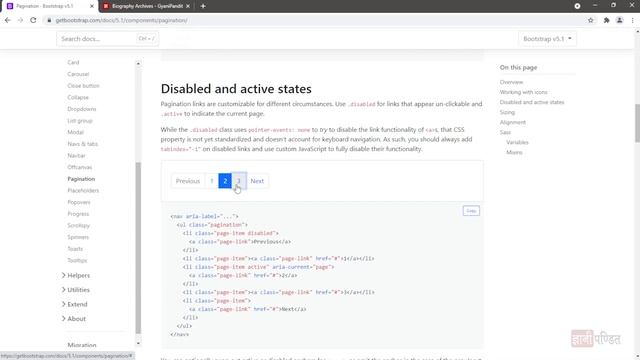Click the main page scrollbar thumb
640x360 pixels.
637,123
